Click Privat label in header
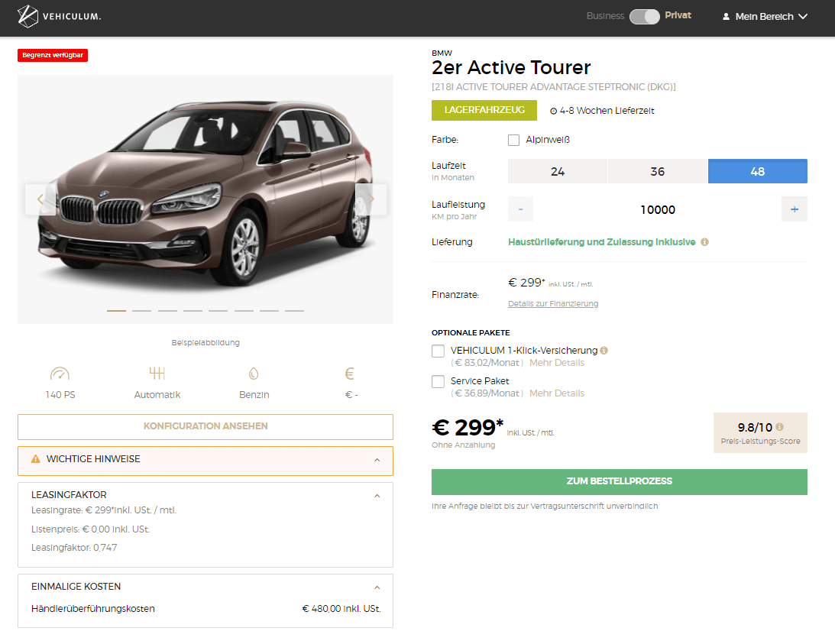 pos(678,15)
